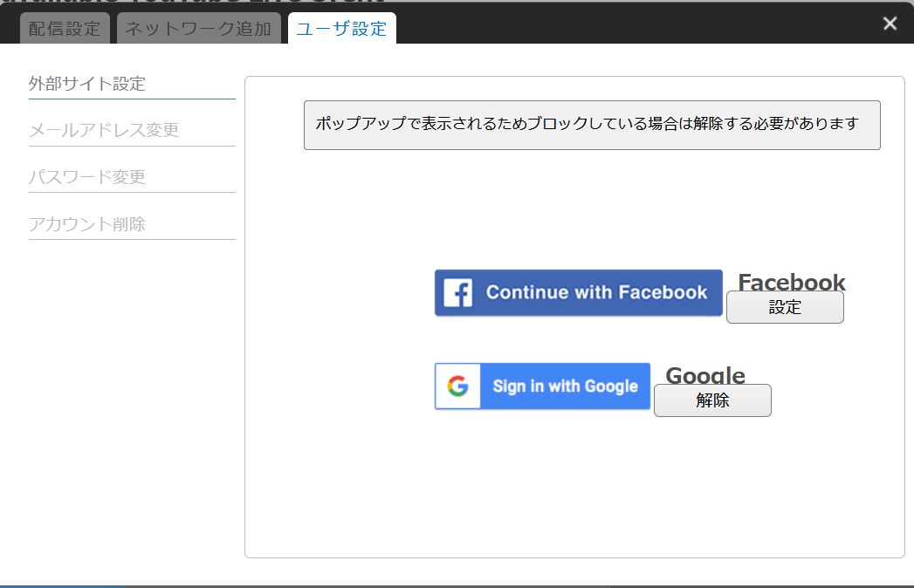Close the settings dialog with the X
This screenshot has height=588, width=914.
coord(890,24)
